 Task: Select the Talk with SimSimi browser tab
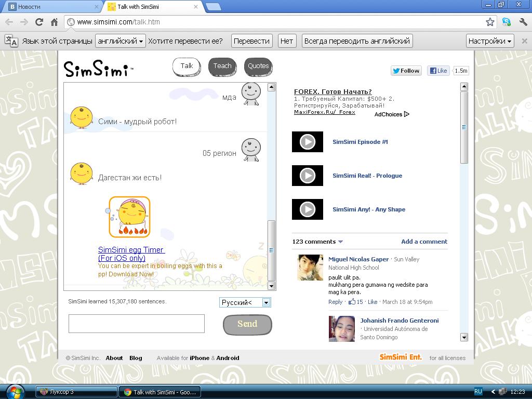(153, 6)
